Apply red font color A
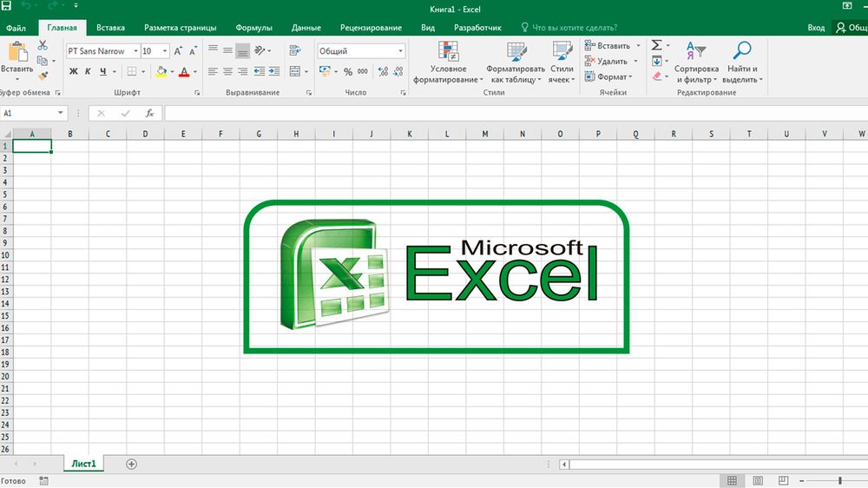 click(184, 71)
